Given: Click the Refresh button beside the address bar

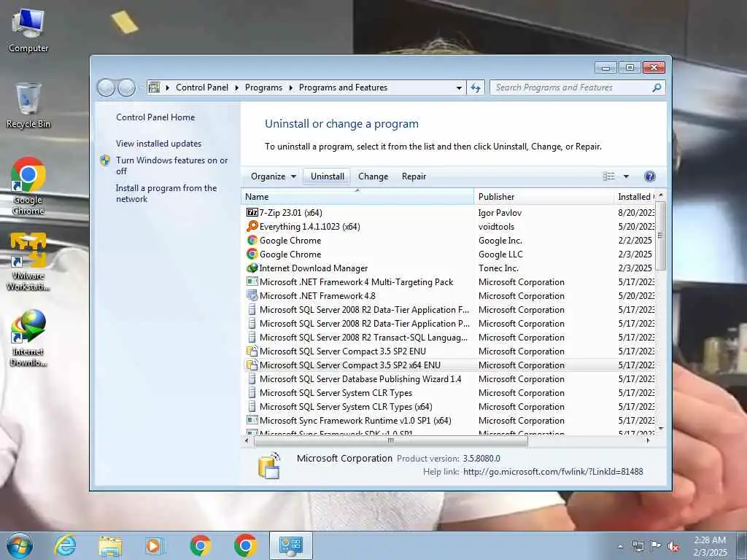Looking at the screenshot, I should (476, 87).
